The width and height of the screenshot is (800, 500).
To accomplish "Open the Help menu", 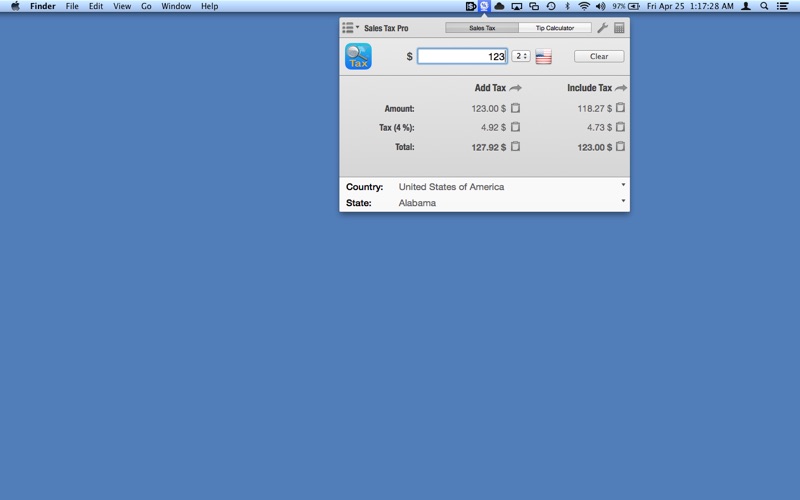I will tap(210, 6).
